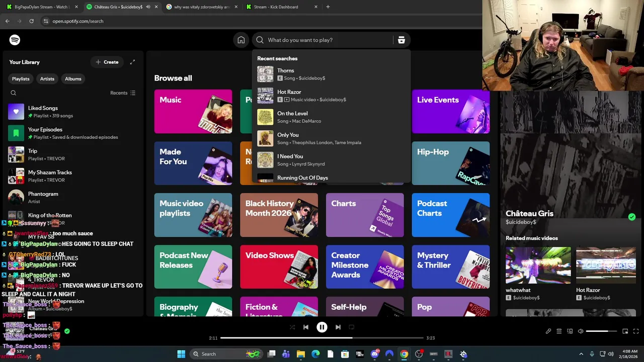Open the Phantogram artist entry
The height and width of the screenshot is (362, 644).
(73, 198)
